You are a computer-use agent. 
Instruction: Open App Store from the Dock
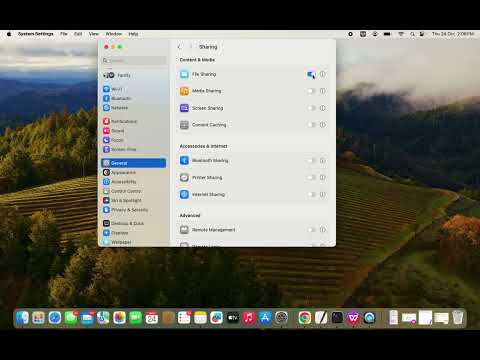tap(265, 318)
